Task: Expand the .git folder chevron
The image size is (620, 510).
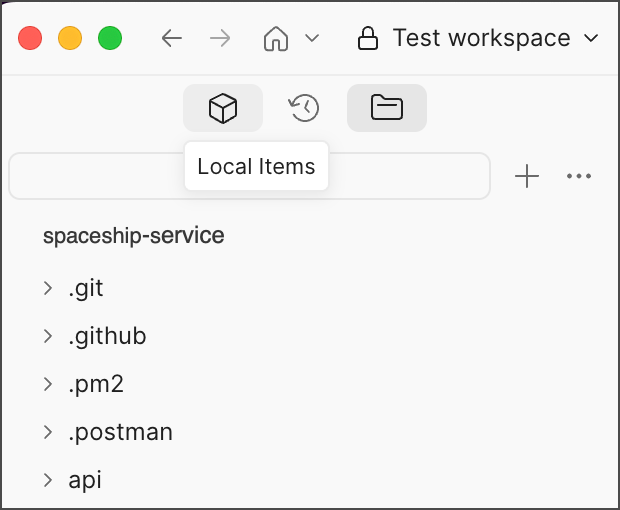Action: [47, 289]
